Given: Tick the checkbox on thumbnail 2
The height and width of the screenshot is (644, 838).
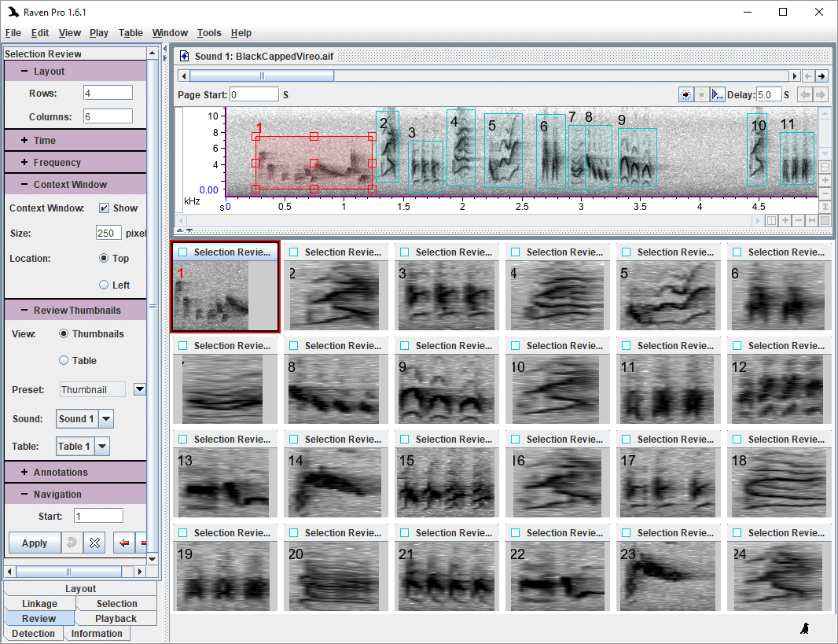Looking at the screenshot, I should (x=294, y=252).
